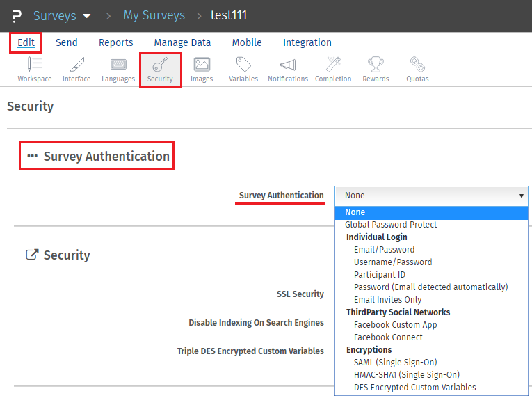The image size is (532, 398).
Task: Open the Quotas chain link icon
Action: point(417,65)
